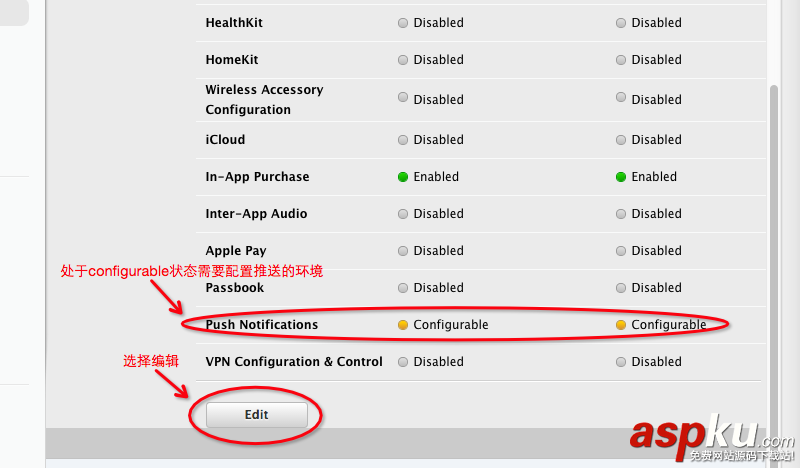The image size is (800, 468).
Task: Click the first Configurable status text
Action: tap(451, 325)
